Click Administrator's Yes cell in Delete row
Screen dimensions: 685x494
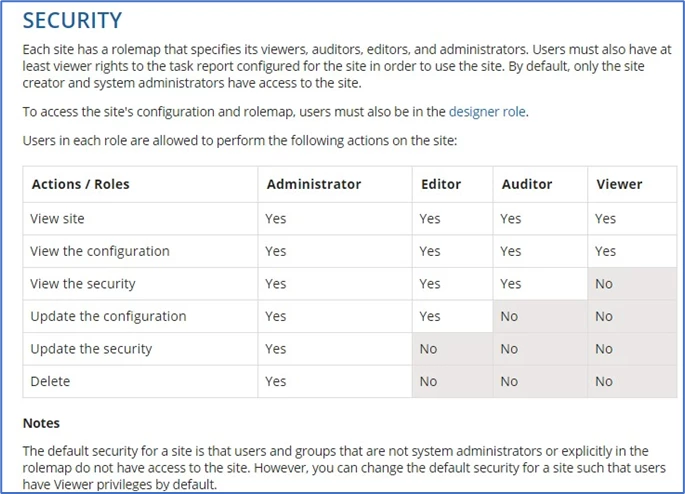pyautogui.click(x=335, y=381)
